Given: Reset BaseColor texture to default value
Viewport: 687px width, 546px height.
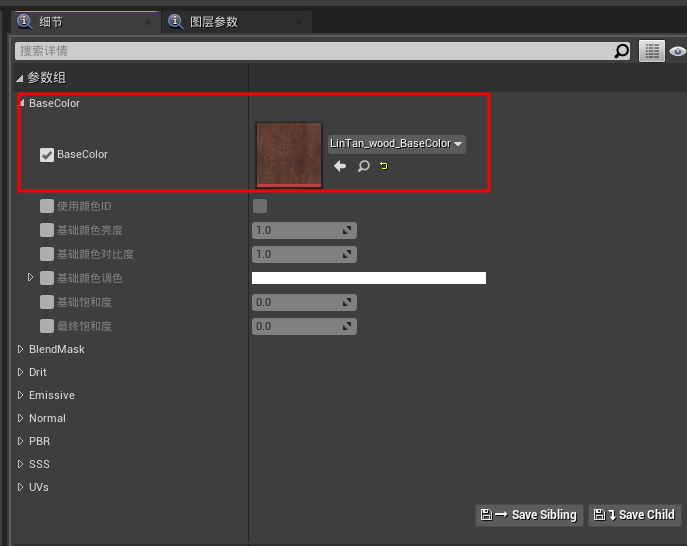Looking at the screenshot, I should (383, 166).
